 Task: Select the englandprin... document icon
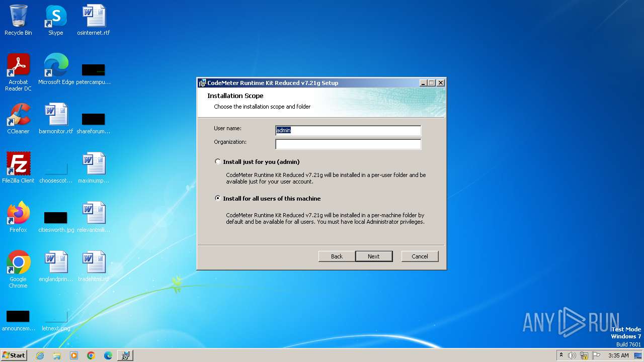pyautogui.click(x=56, y=266)
